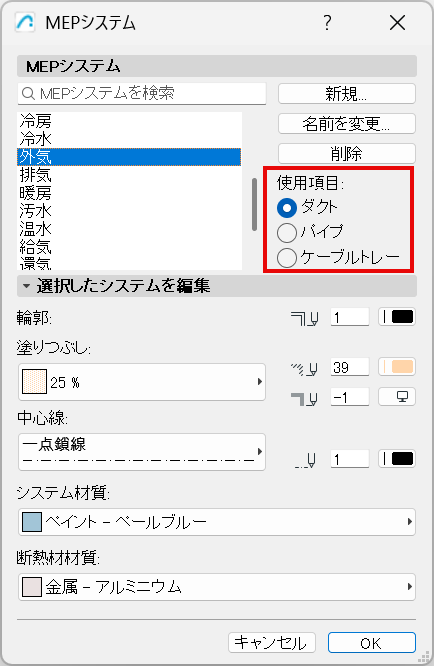434x666 pixels.
Task: Click the fill background pen icon
Action: pyautogui.click(x=305, y=399)
